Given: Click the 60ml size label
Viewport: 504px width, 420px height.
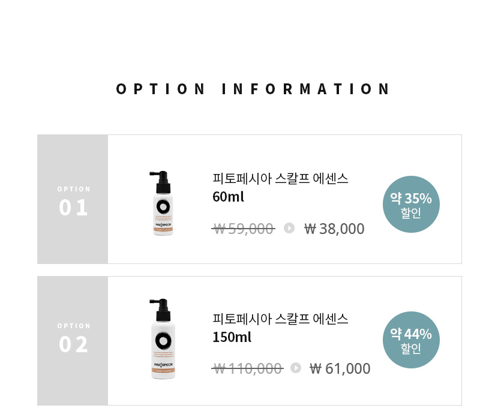Looking at the screenshot, I should tap(228, 197).
